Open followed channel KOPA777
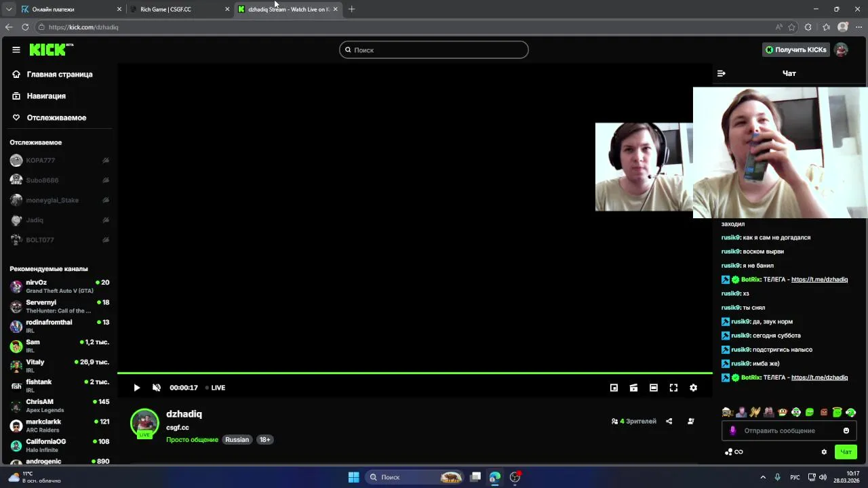Screen dimensions: 868x488 [x=60, y=161]
